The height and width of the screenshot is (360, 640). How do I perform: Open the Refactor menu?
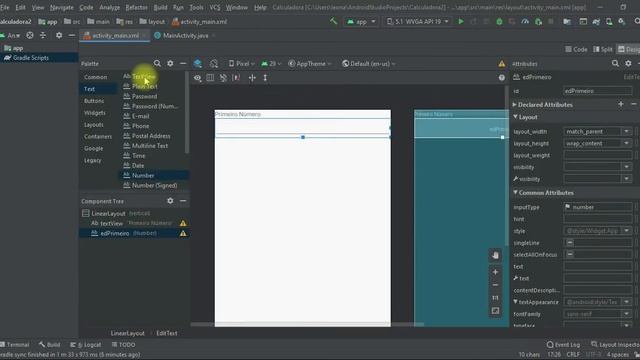point(136,7)
